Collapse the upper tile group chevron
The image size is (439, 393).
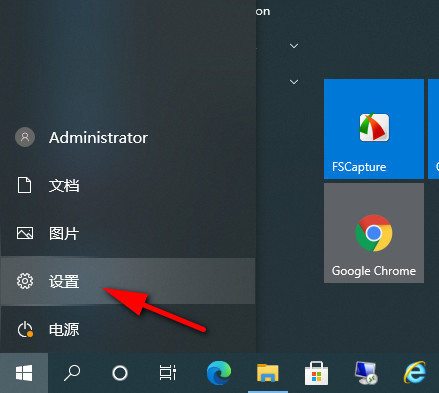294,46
